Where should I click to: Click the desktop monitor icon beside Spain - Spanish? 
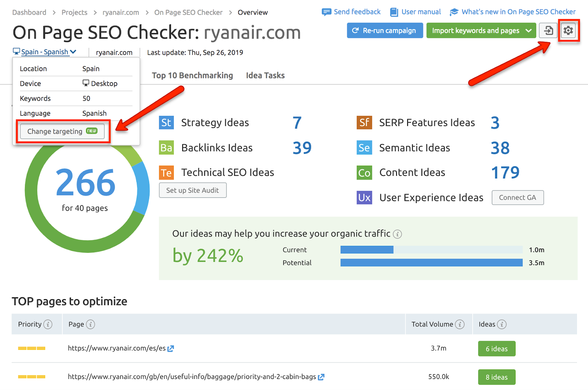click(16, 52)
